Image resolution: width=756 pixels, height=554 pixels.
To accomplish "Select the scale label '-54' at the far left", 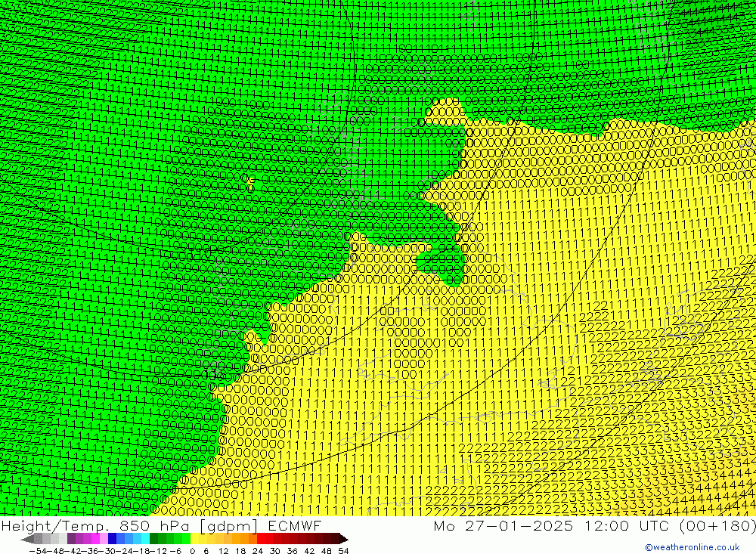I will click(x=38, y=551).
